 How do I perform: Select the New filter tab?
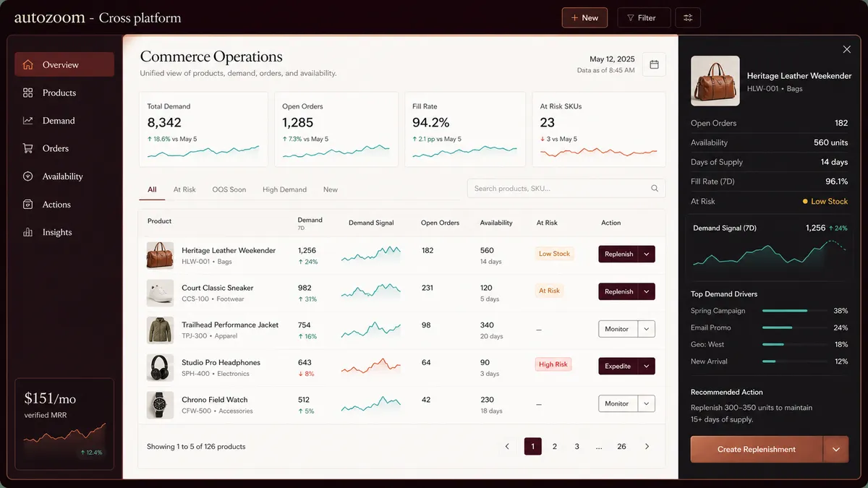(331, 189)
